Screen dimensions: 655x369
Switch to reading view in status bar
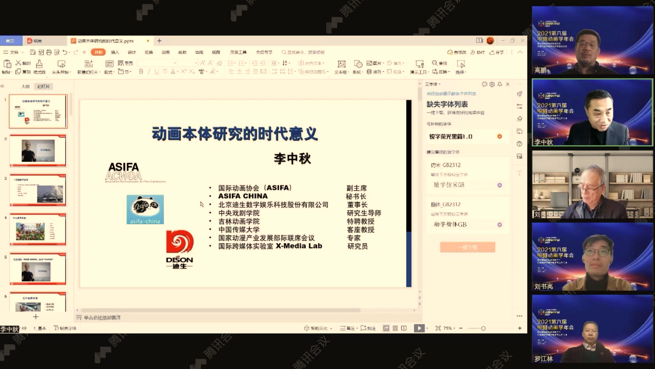[x=404, y=328]
